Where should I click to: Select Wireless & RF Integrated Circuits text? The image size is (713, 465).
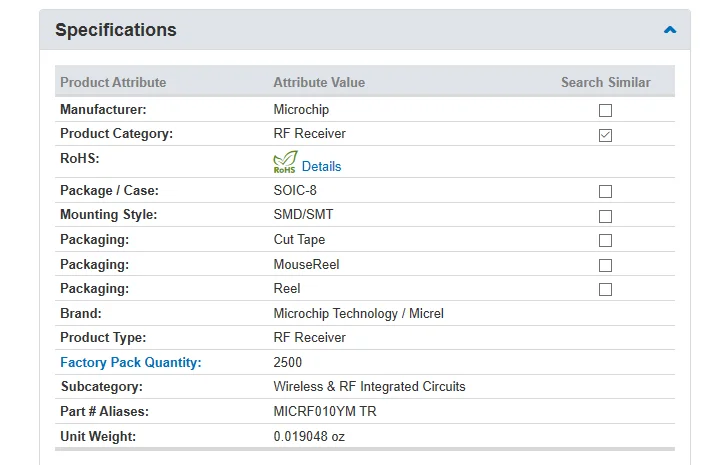[369, 386]
